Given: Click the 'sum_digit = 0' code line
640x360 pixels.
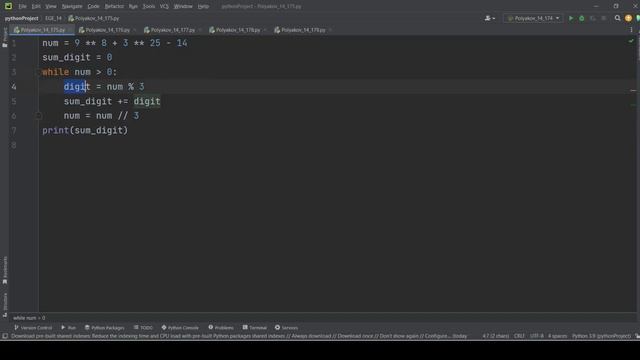Looking at the screenshot, I should click(77, 58).
